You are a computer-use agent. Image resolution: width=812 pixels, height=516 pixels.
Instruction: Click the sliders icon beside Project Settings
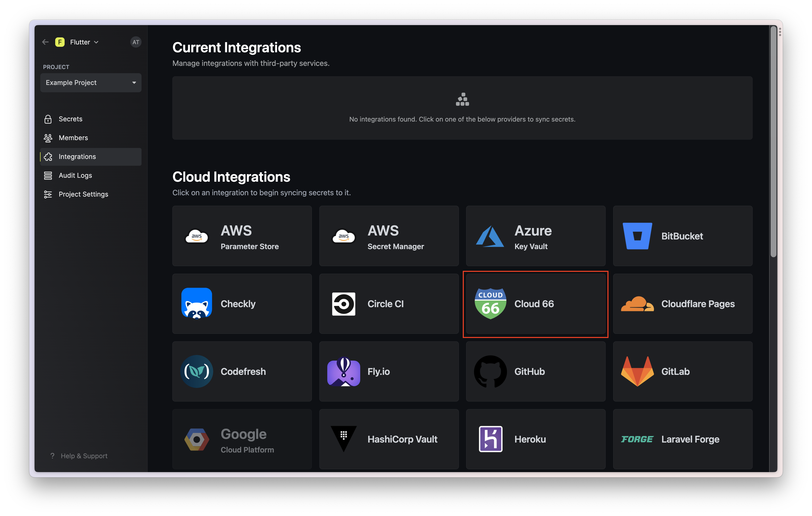pos(48,194)
